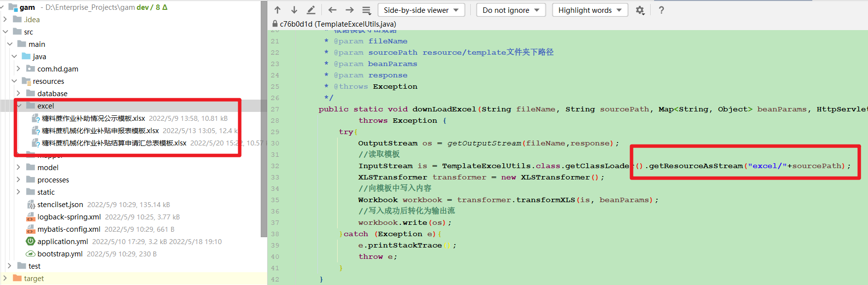Select 糖料蔗机械化作业补贴申报表模板.xlsx file

100,131
